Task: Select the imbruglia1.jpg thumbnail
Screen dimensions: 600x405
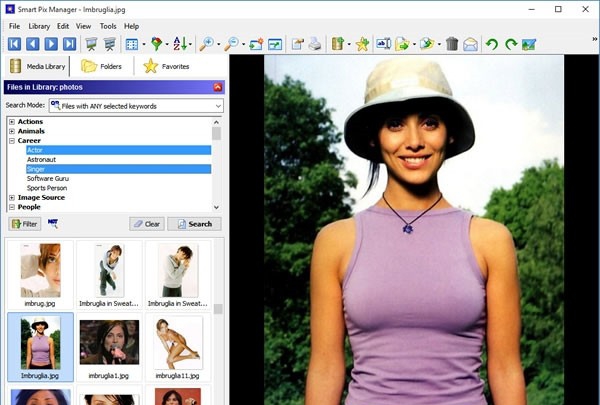Action: point(109,348)
